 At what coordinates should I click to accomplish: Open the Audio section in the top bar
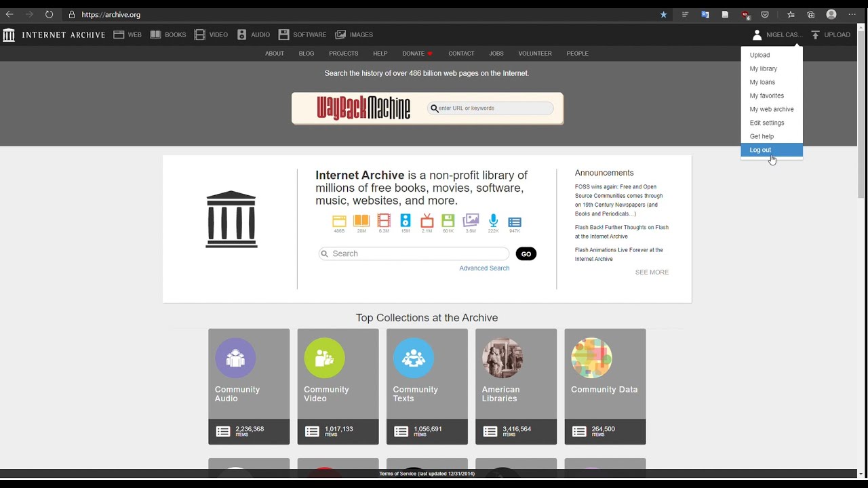[x=253, y=35]
